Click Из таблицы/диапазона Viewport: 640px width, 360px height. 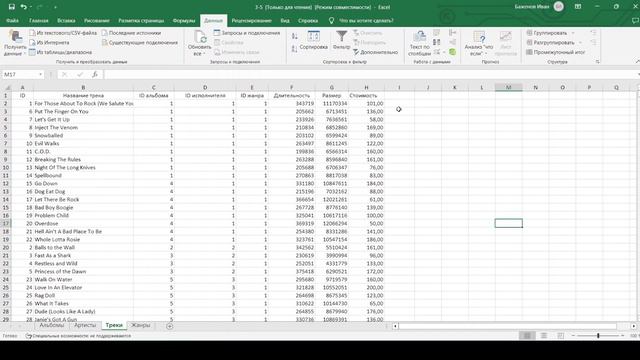[x=60, y=52]
